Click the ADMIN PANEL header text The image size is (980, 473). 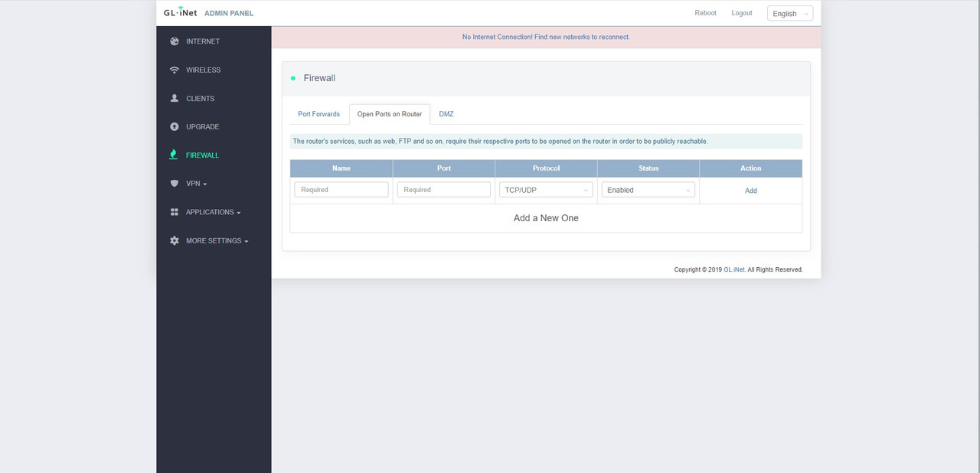(229, 13)
